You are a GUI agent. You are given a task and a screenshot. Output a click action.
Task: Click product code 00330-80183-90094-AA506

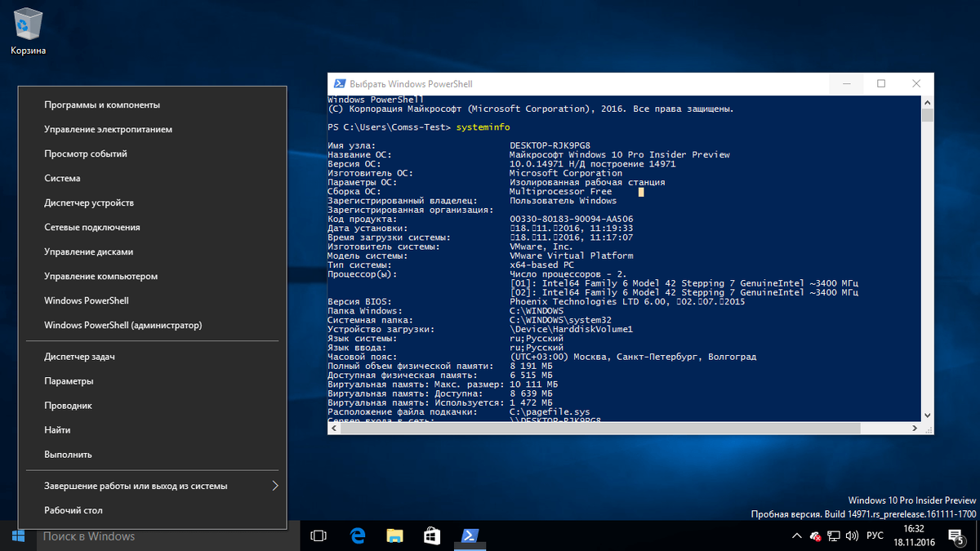(571, 219)
